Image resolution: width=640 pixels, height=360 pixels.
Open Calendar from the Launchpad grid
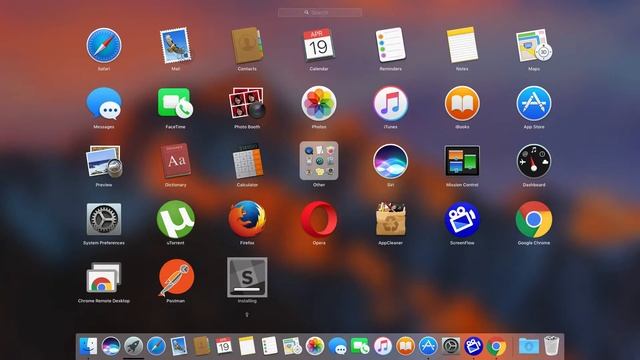point(319,44)
